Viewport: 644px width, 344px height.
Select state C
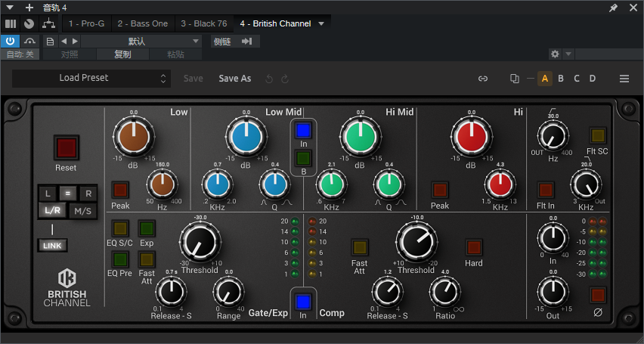pyautogui.click(x=577, y=79)
